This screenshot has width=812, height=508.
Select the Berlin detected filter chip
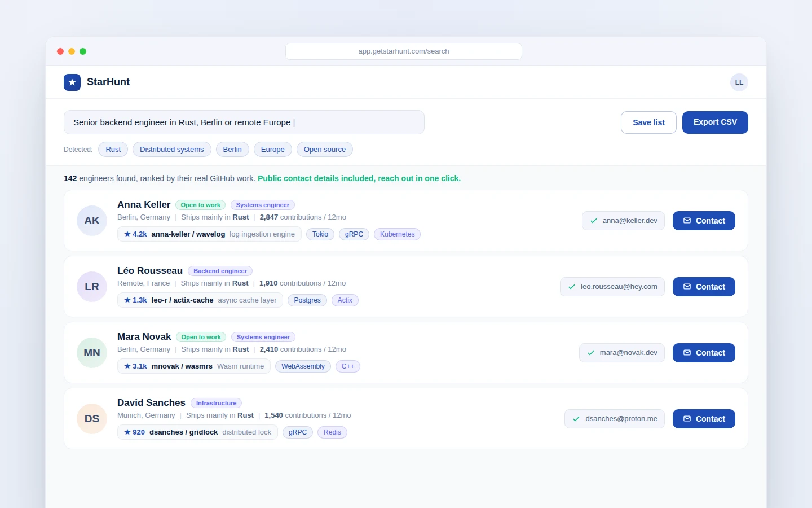pyautogui.click(x=232, y=150)
